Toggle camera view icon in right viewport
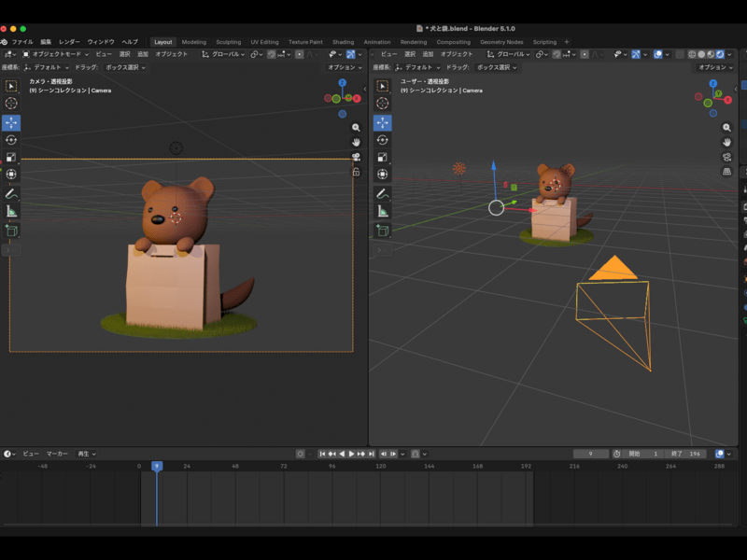The image size is (747, 560). (x=726, y=157)
